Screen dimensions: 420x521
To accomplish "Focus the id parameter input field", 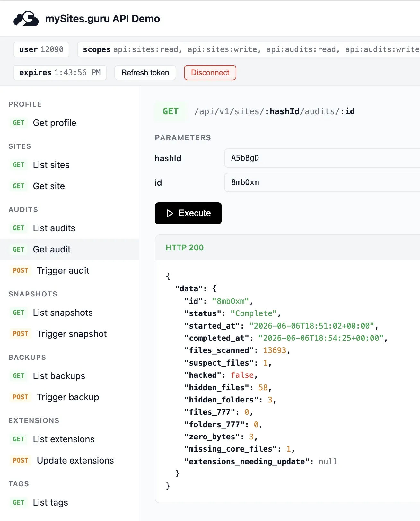I will (322, 182).
